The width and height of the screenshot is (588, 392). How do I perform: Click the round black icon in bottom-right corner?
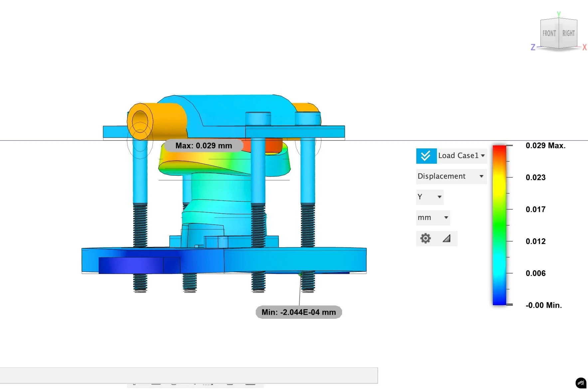click(x=581, y=383)
